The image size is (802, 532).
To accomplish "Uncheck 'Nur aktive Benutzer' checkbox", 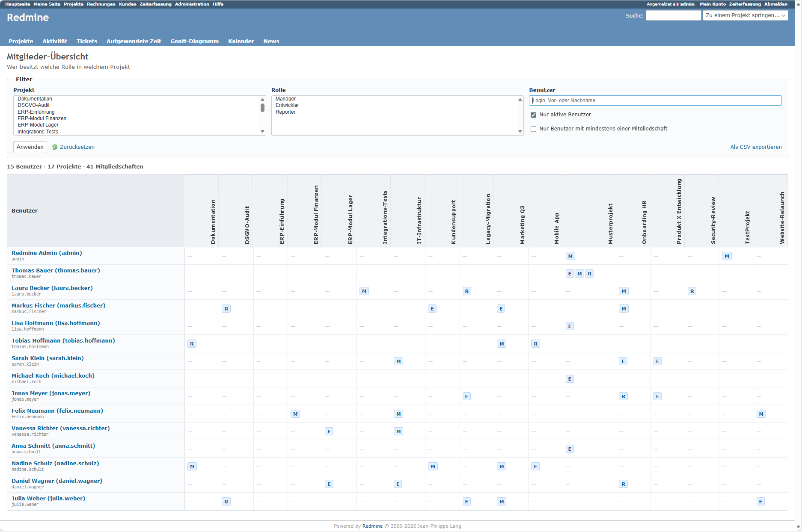I will click(533, 115).
